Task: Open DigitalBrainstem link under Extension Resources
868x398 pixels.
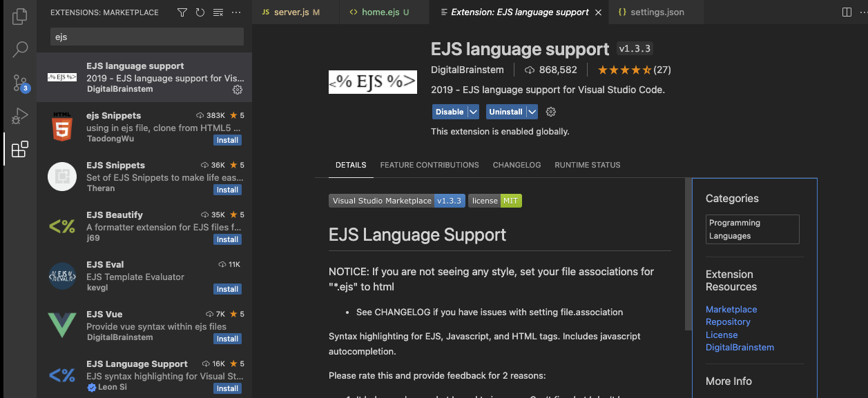Action: coord(740,348)
